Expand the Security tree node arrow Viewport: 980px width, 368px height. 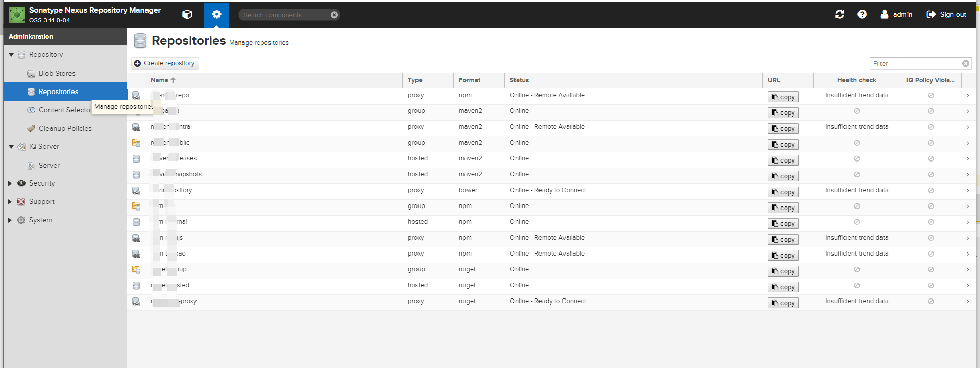click(x=10, y=183)
